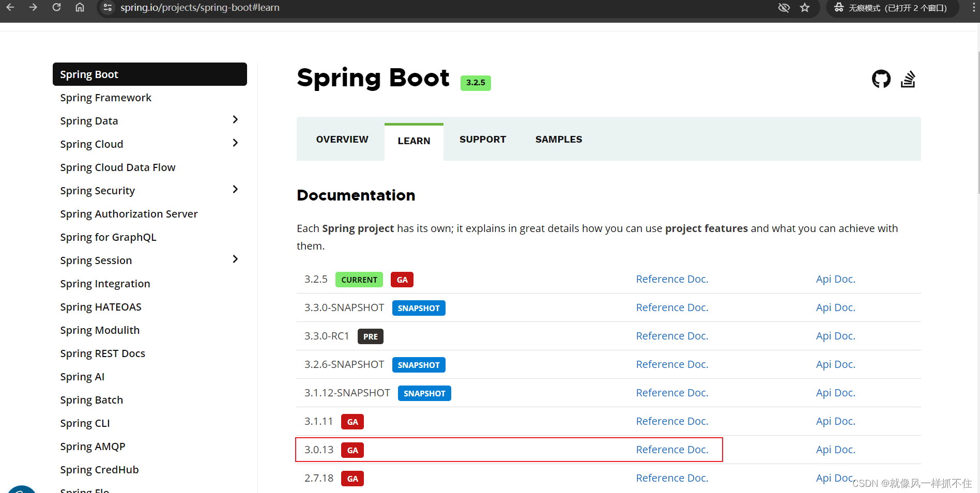980x493 pixels.
Task: Click the incognito mode indicator
Action: pyautogui.click(x=892, y=8)
